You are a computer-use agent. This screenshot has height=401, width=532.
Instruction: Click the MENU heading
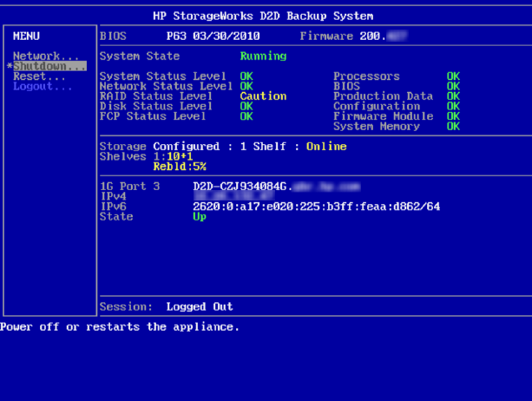[x=26, y=36]
